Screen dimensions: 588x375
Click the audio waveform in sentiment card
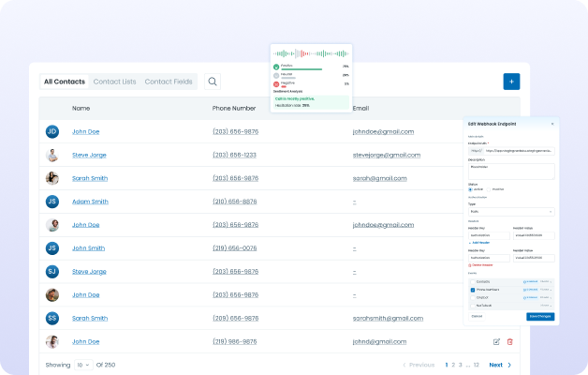(x=311, y=53)
